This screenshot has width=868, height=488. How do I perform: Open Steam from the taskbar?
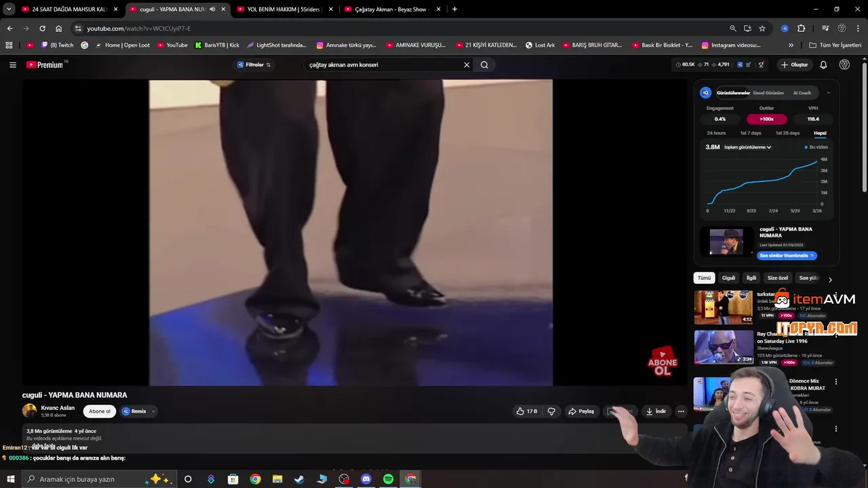click(299, 479)
